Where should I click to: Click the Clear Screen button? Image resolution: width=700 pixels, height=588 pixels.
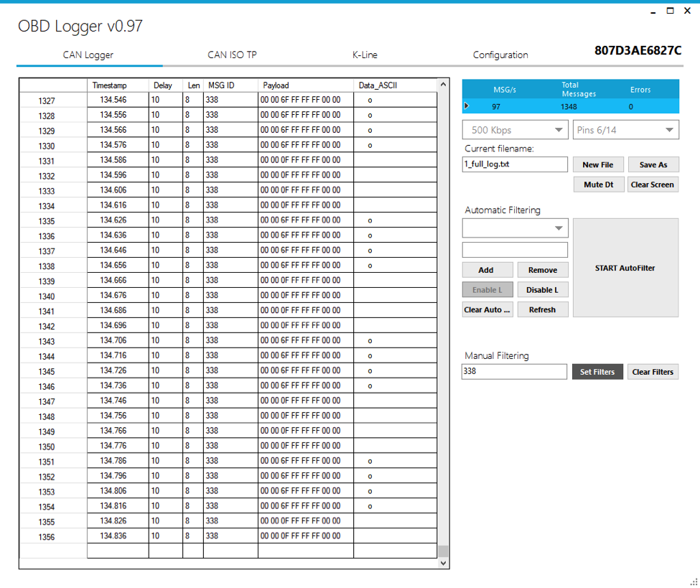click(x=652, y=185)
